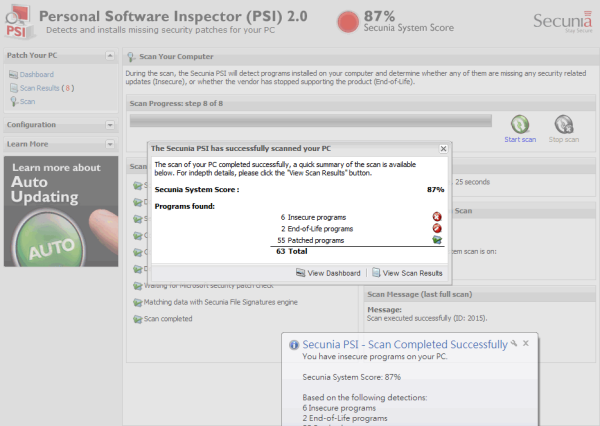Screen dimensions: 600x426
Task: Open the Auto Updating promo banner
Action: [x=61, y=211]
